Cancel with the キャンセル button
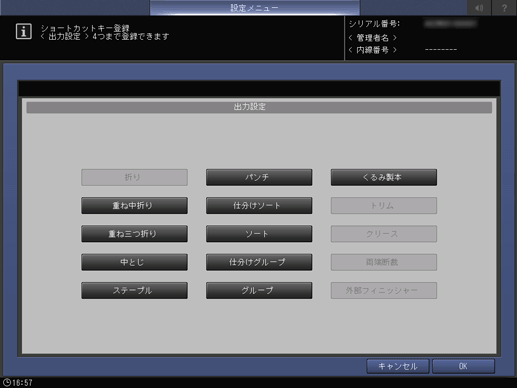Screen dimensions: 517x388 point(398,366)
